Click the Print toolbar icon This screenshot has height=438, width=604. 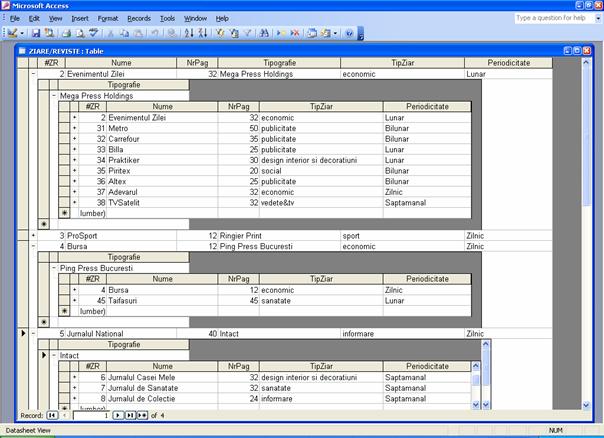(65, 33)
